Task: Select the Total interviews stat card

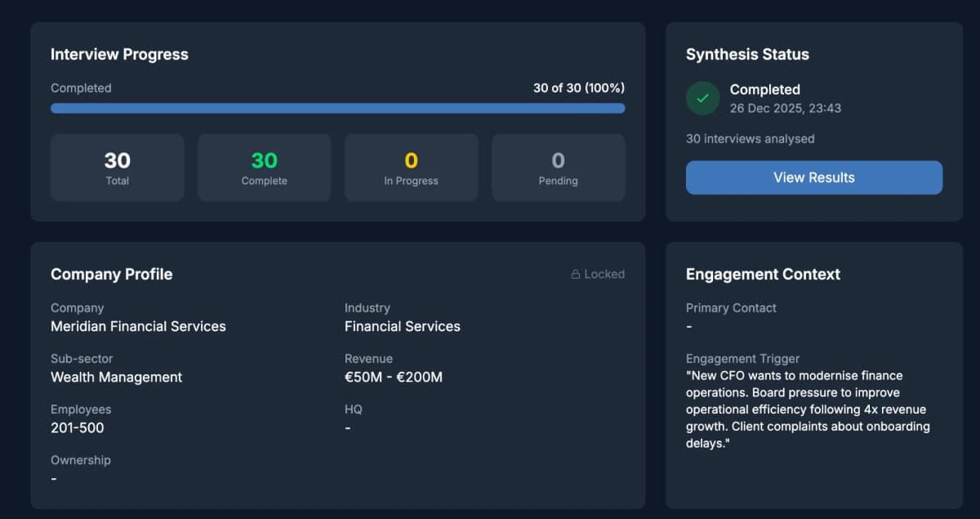Action: coord(117,167)
